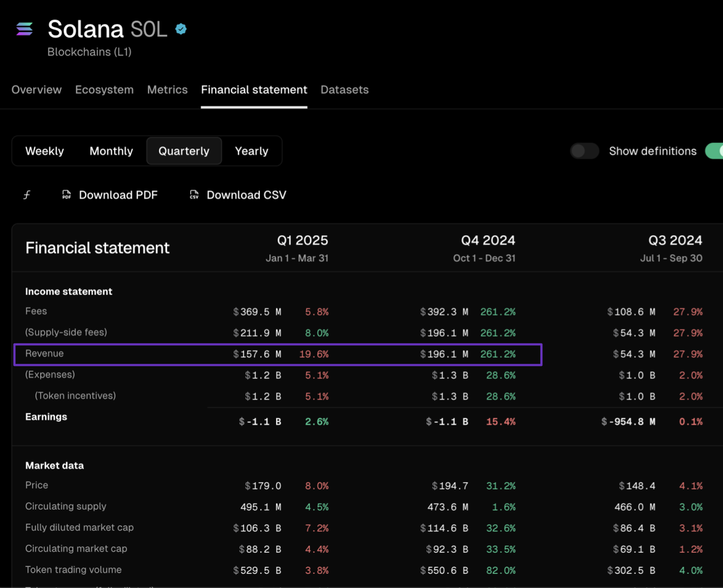
Task: Click the Price row label
Action: click(x=37, y=486)
